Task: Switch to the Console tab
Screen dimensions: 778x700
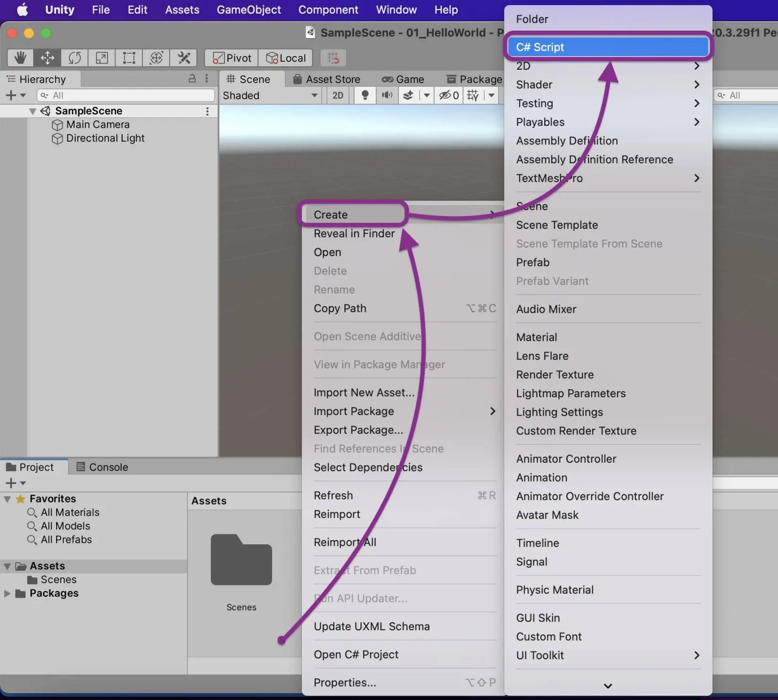Action: pyautogui.click(x=102, y=467)
